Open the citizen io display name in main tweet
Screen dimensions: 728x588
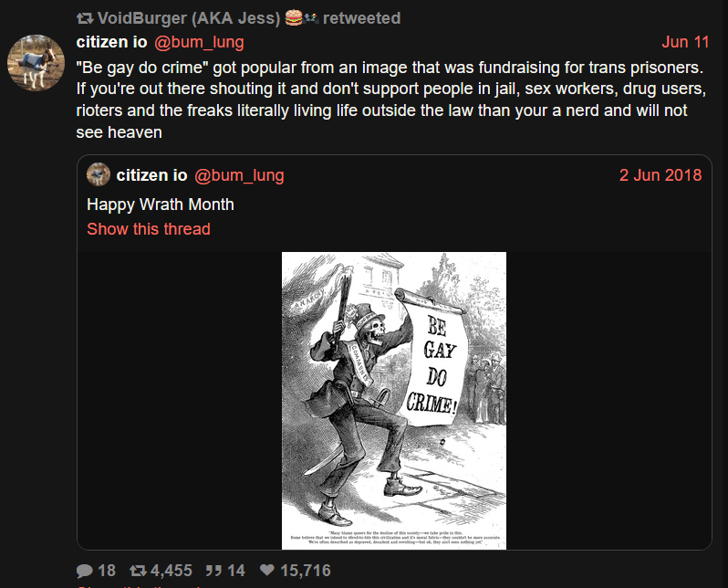point(112,42)
